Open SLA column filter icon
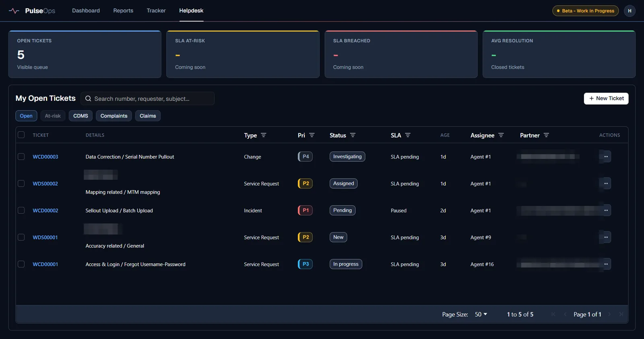 408,135
